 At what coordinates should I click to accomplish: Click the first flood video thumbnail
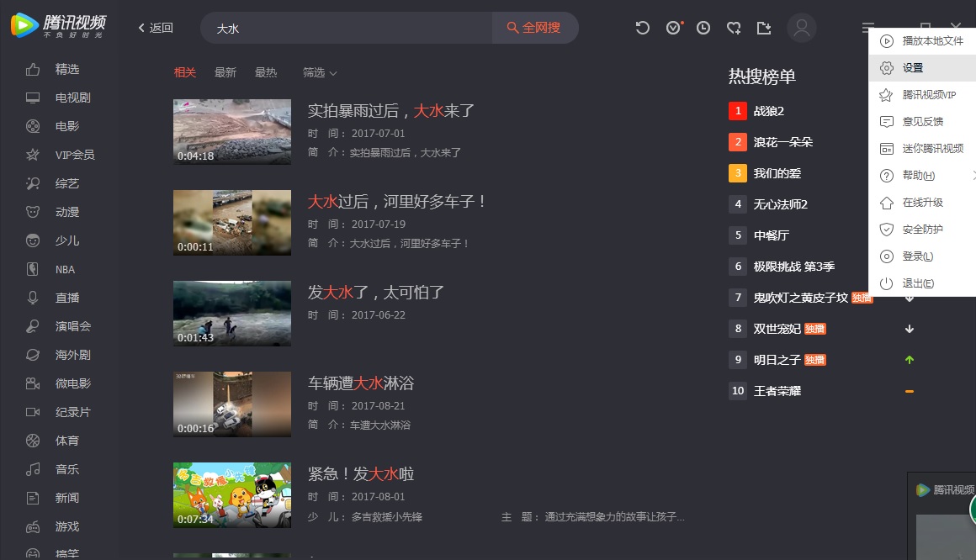coord(231,131)
